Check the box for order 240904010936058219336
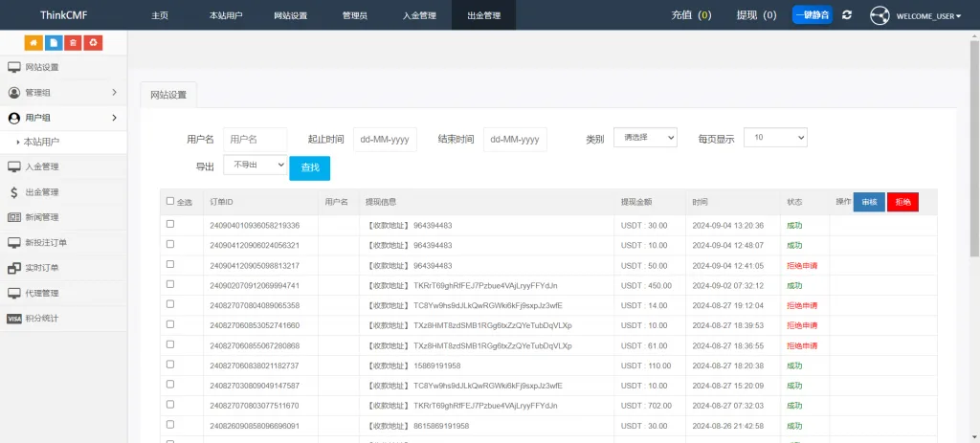The height and width of the screenshot is (443, 980). pyautogui.click(x=170, y=225)
